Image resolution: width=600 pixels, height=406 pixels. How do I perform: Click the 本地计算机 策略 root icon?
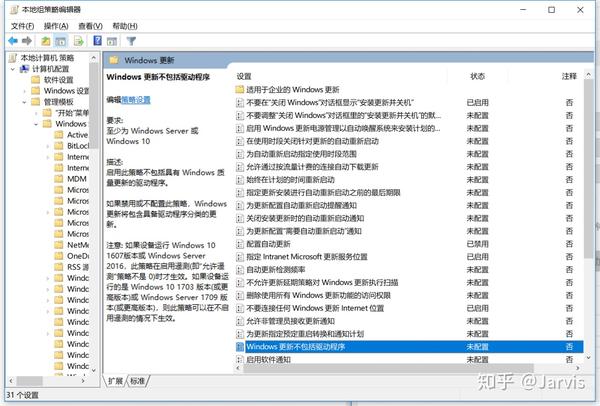[13, 58]
